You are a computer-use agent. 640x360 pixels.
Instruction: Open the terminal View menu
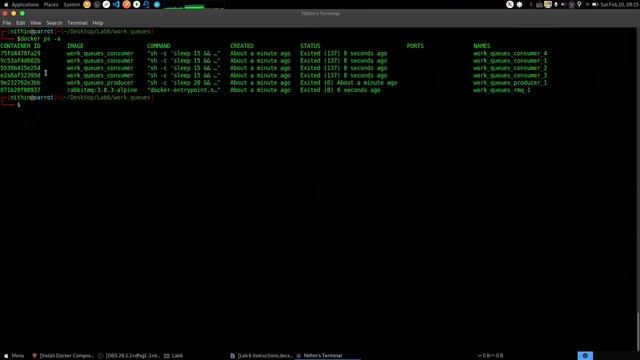[x=36, y=23]
